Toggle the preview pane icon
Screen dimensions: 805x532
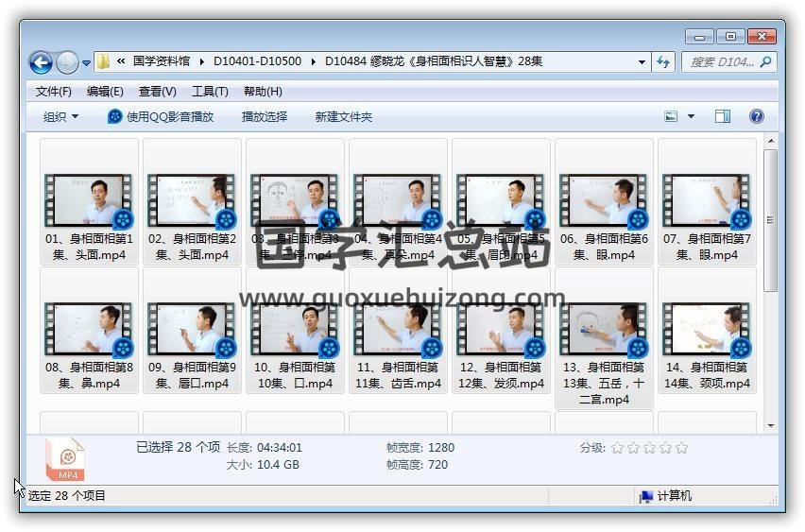(x=723, y=116)
